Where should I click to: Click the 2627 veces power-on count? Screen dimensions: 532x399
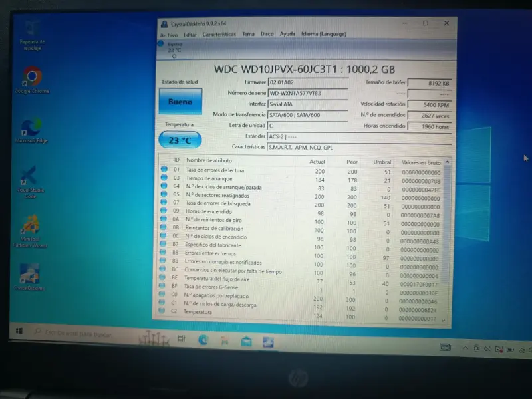click(430, 116)
